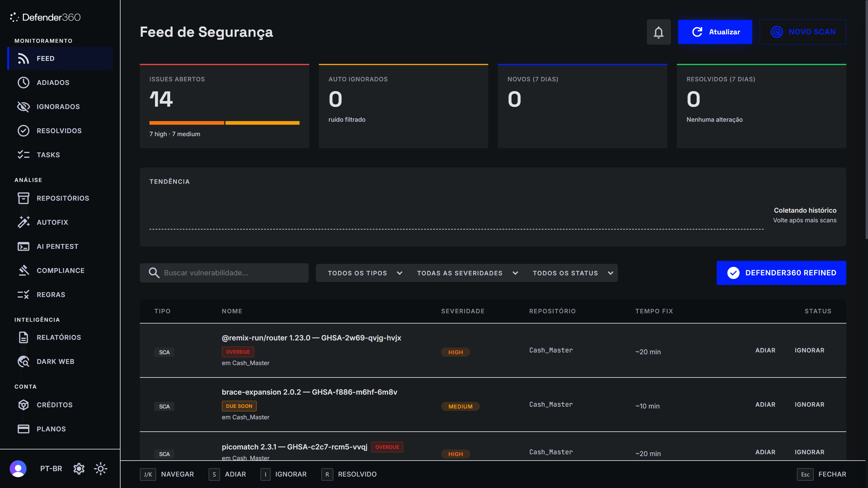Viewport: 868px width, 488px height.
Task: Open AI Pentest terminal icon
Action: click(x=23, y=246)
